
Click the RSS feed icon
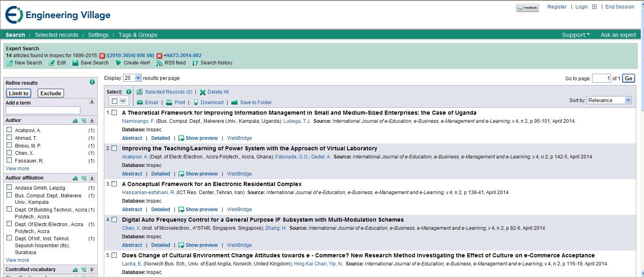[x=159, y=63]
